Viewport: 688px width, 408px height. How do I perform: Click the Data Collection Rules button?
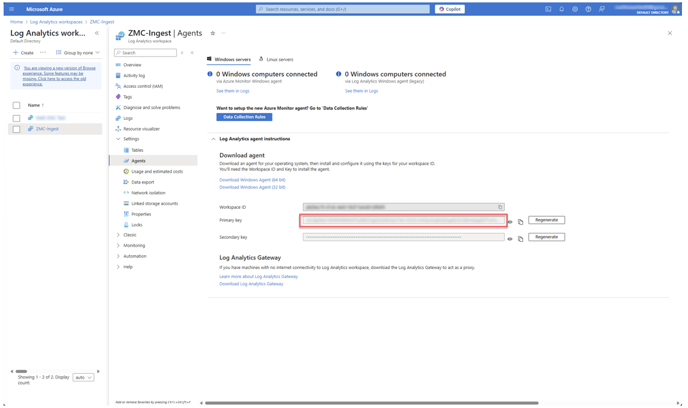tap(244, 117)
